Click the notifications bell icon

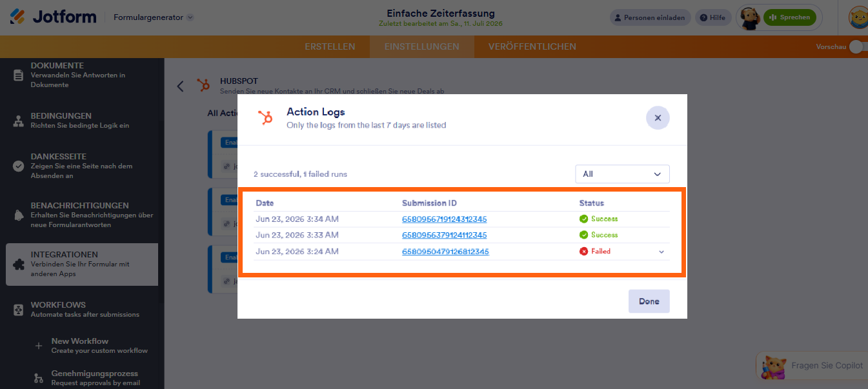[19, 215]
